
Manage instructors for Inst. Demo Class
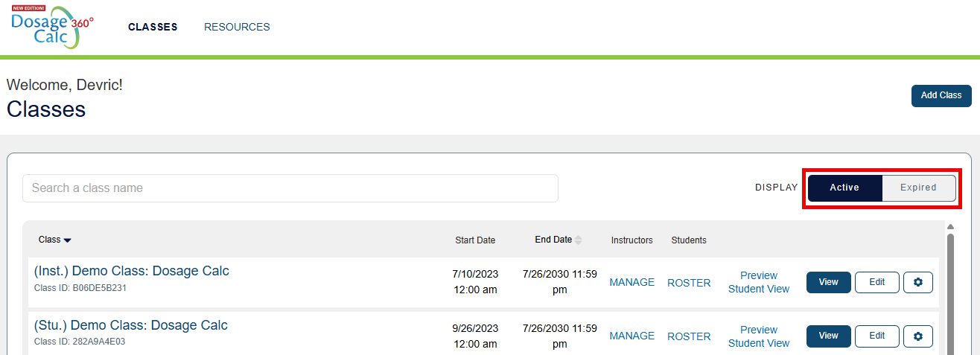(x=631, y=283)
